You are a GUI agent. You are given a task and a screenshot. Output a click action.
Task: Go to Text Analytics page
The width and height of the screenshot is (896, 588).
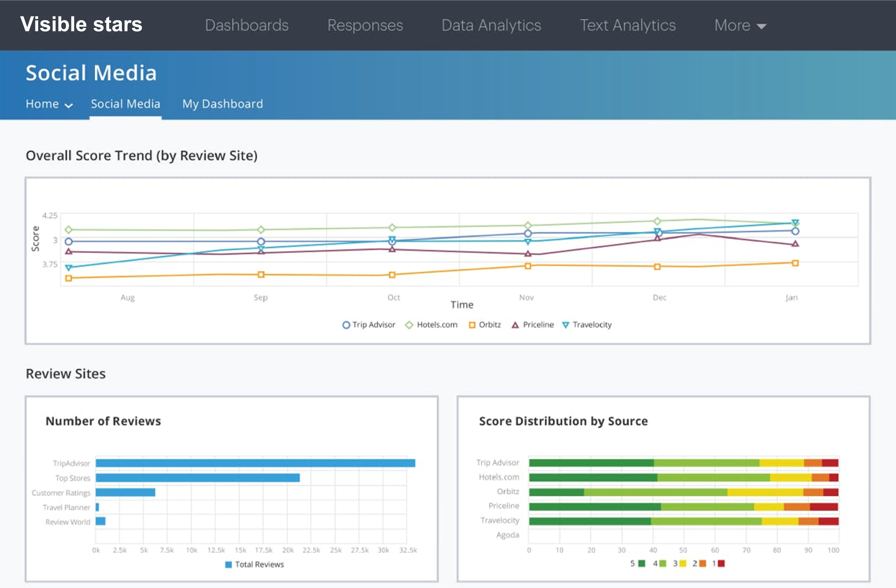[628, 26]
